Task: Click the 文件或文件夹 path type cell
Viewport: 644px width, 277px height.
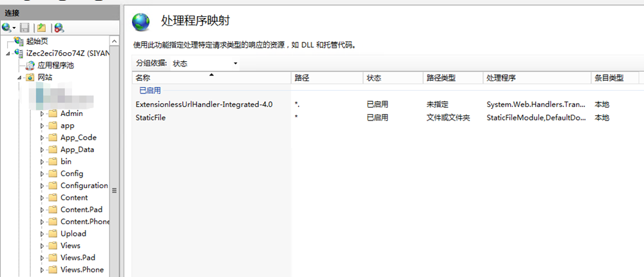Action: (448, 117)
